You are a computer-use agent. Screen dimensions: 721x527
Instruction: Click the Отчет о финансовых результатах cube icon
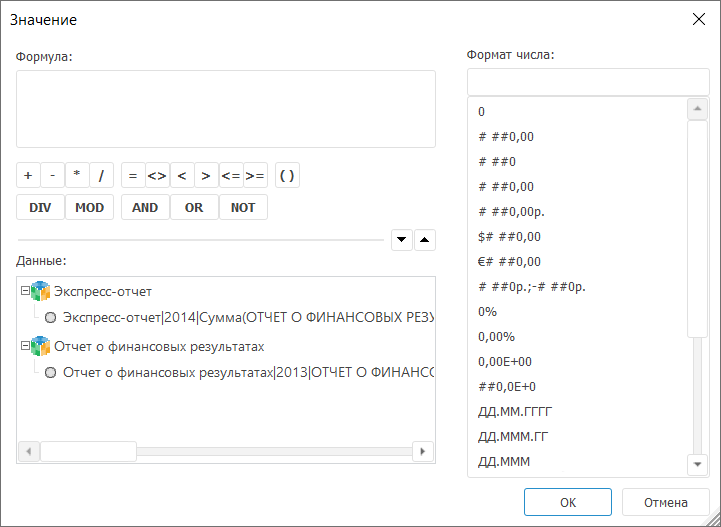[40, 346]
